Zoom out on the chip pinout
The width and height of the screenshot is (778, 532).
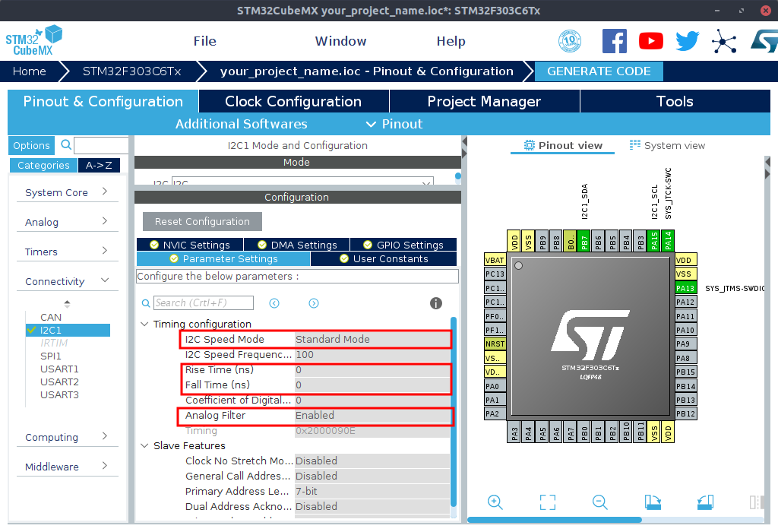(599, 502)
